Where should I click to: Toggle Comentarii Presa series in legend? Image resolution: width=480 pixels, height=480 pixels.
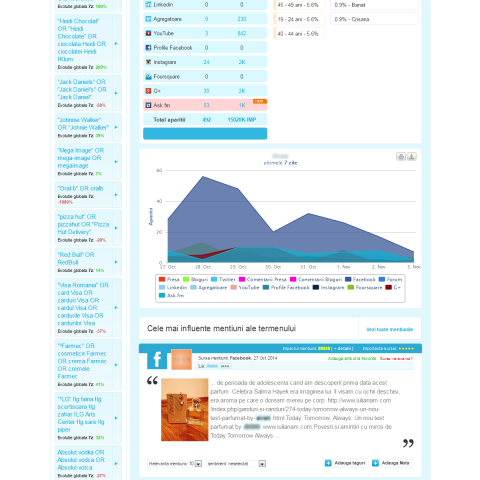pos(263,279)
